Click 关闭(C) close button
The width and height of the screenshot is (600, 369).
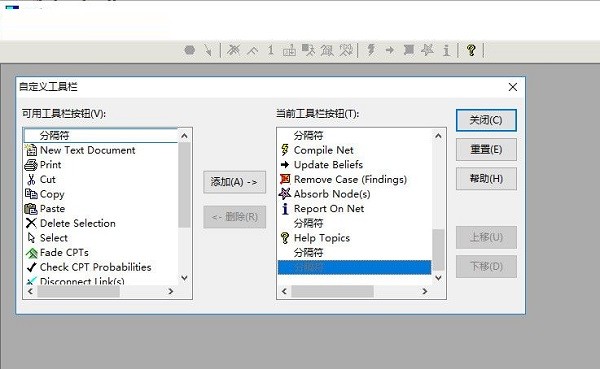486,120
